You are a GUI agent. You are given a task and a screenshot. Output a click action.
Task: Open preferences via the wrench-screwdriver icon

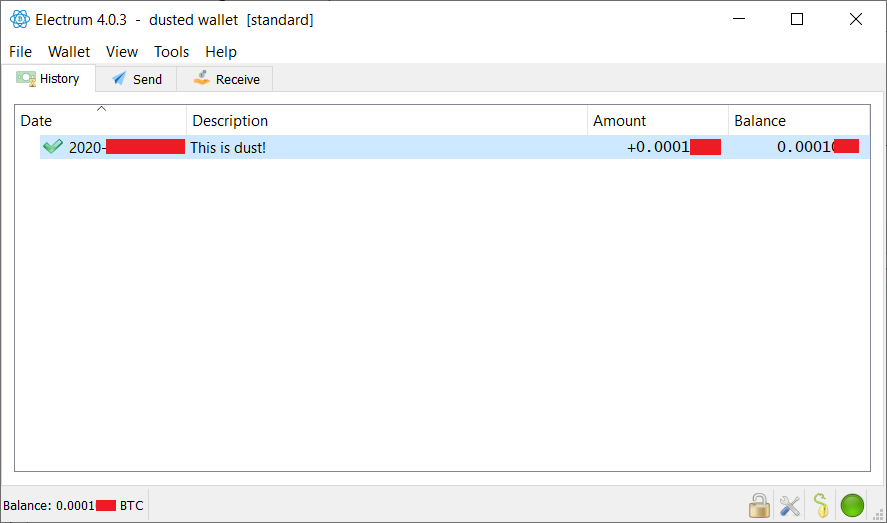(790, 505)
